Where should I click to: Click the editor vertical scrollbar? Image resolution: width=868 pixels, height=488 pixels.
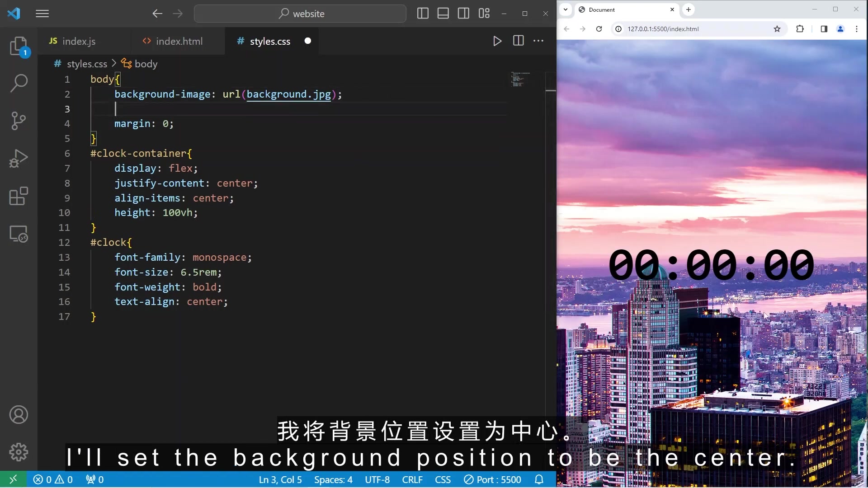550,271
